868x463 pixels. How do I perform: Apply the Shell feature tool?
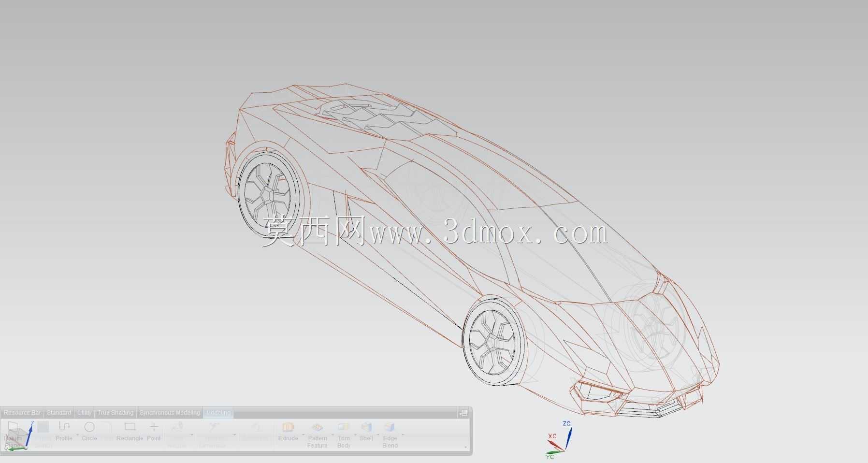pos(366,431)
